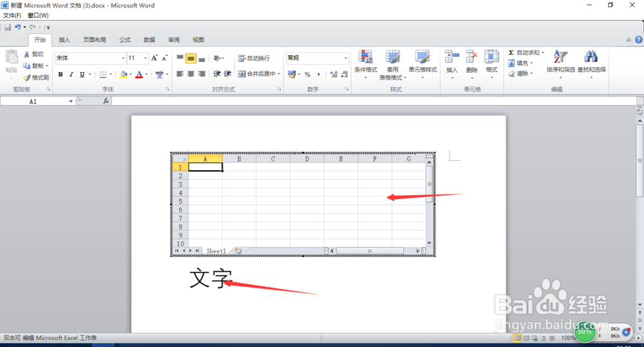Screen dimensions: 644x347
Task: Click the accounting number format icon
Action: [292, 74]
